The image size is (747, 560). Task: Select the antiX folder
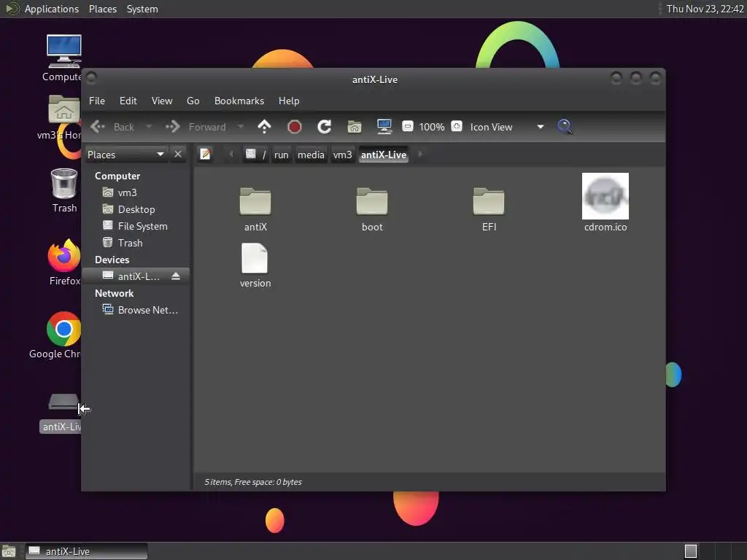point(255,209)
